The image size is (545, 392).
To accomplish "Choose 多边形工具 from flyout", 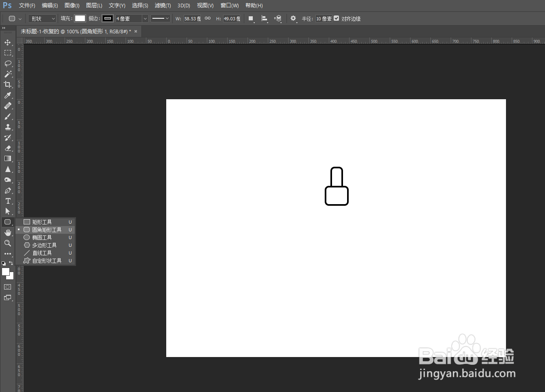I will [46, 245].
